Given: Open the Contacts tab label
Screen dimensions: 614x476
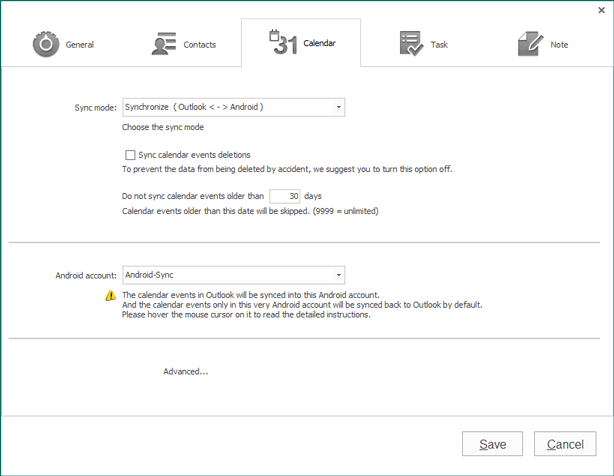Looking at the screenshot, I should tap(200, 45).
